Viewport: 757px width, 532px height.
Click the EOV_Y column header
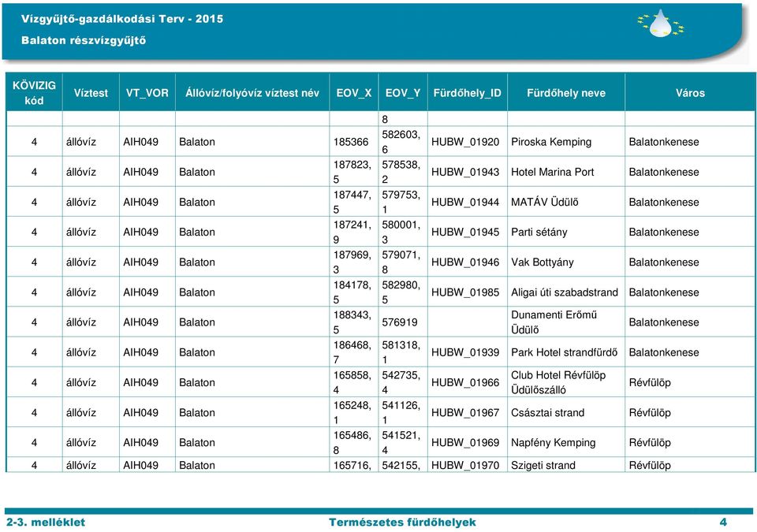pos(403,93)
